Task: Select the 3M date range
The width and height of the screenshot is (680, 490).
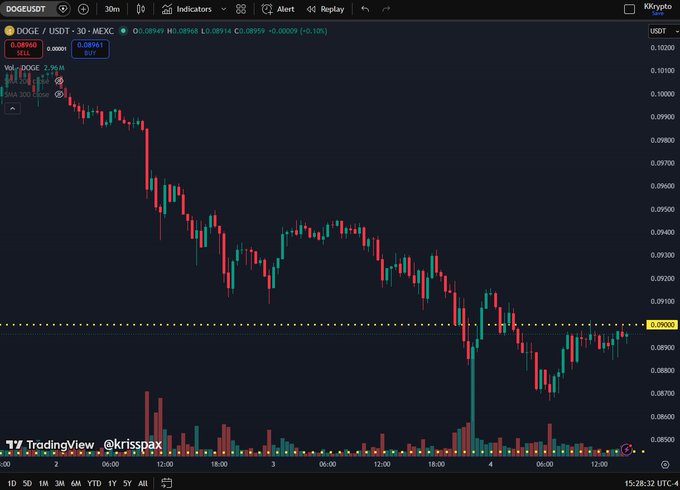Action: [59, 483]
